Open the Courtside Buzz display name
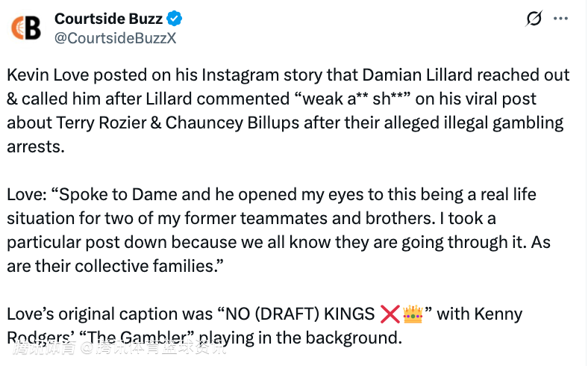Viewport: 588px width, 366px height. tap(108, 19)
